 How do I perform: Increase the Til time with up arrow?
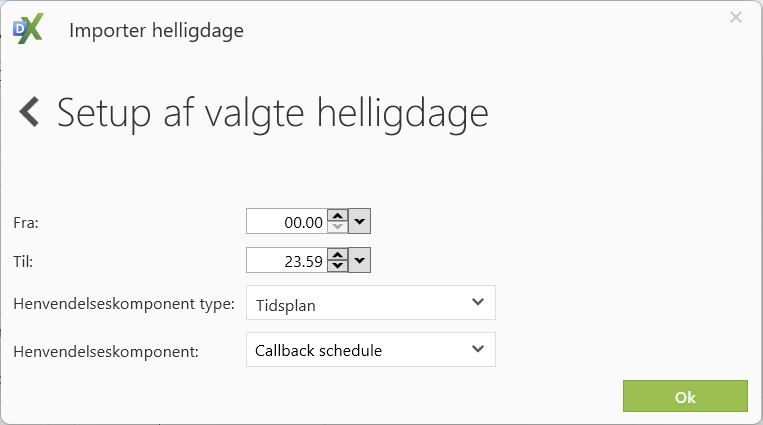[338, 255]
